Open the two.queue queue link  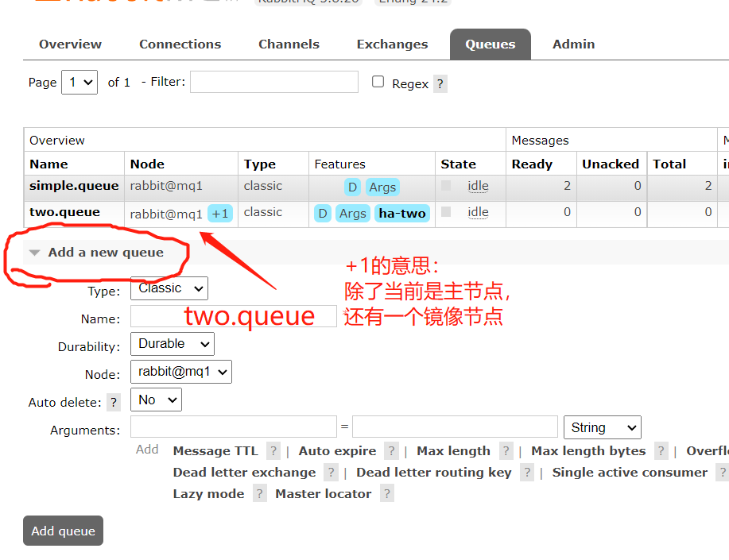[64, 212]
